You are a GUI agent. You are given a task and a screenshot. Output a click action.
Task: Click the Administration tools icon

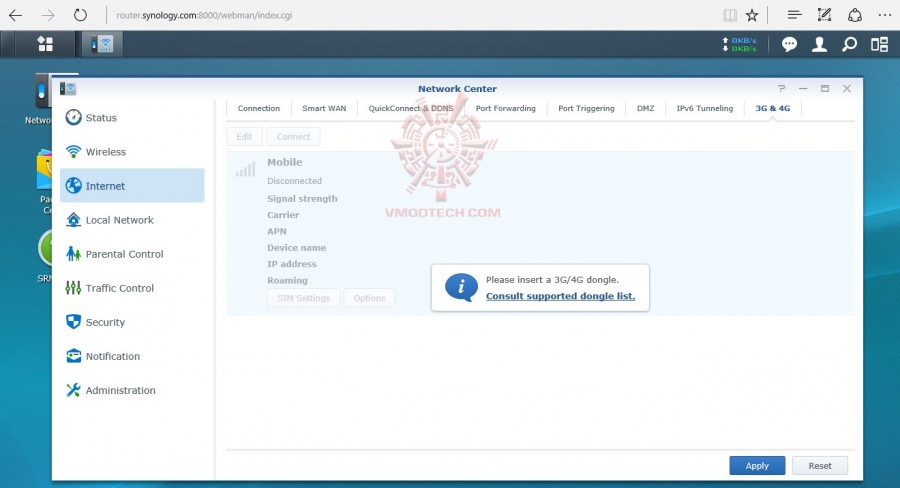[73, 390]
